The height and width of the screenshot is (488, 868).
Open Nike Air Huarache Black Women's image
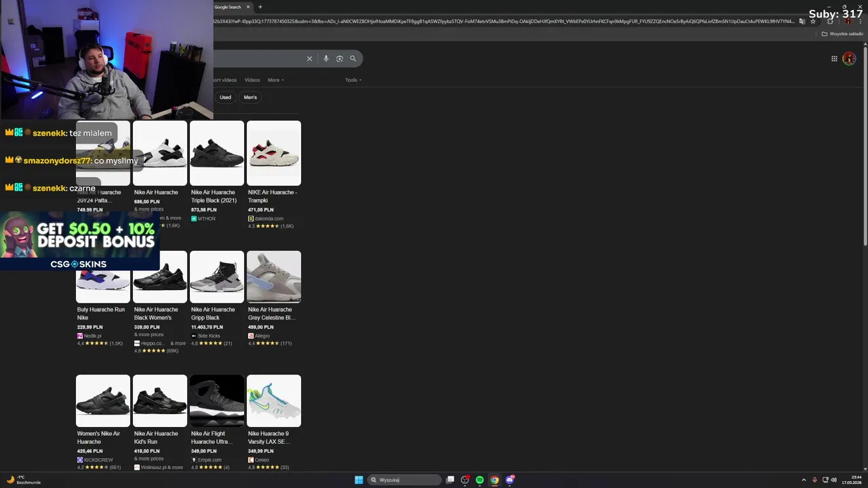(160, 277)
